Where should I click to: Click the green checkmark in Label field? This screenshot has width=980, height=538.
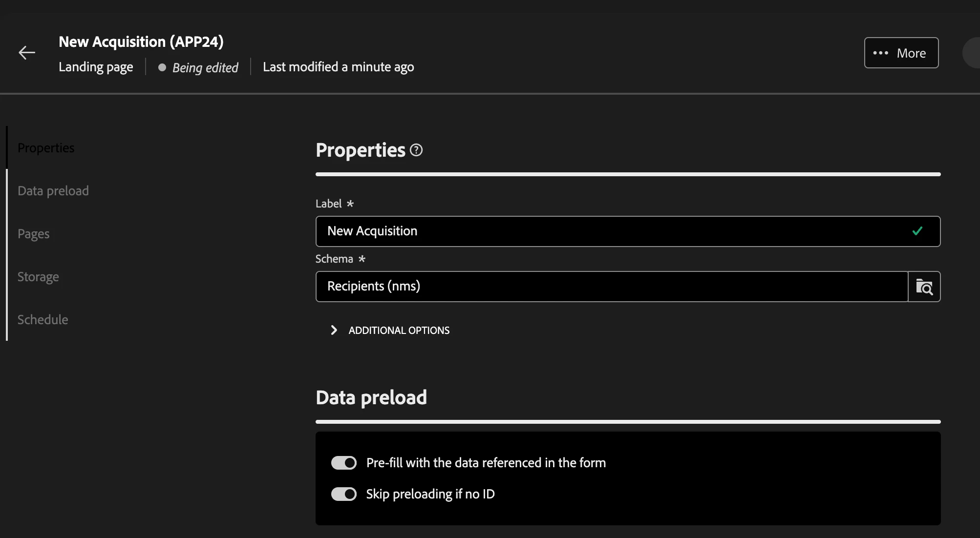click(x=917, y=231)
